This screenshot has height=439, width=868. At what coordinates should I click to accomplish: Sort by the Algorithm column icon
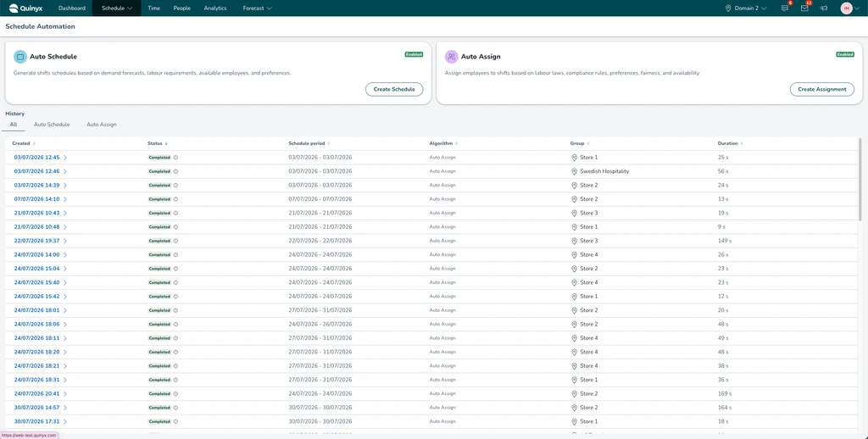(456, 143)
